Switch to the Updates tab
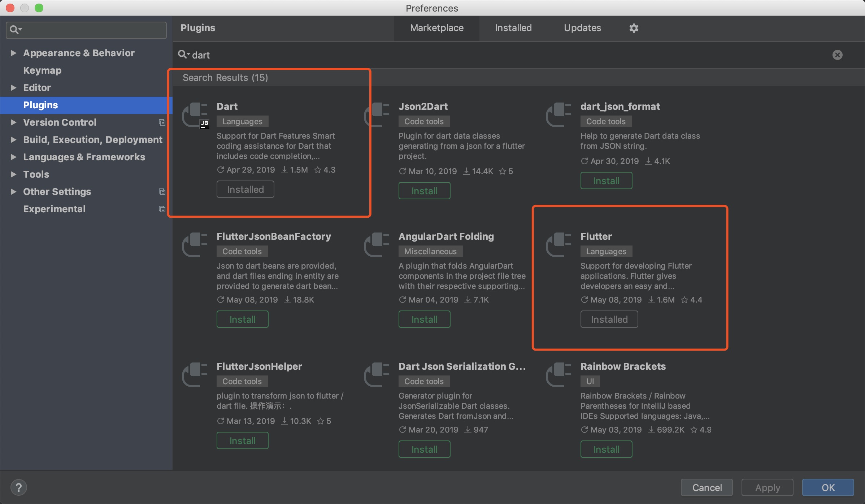The width and height of the screenshot is (865, 504). coord(582,28)
